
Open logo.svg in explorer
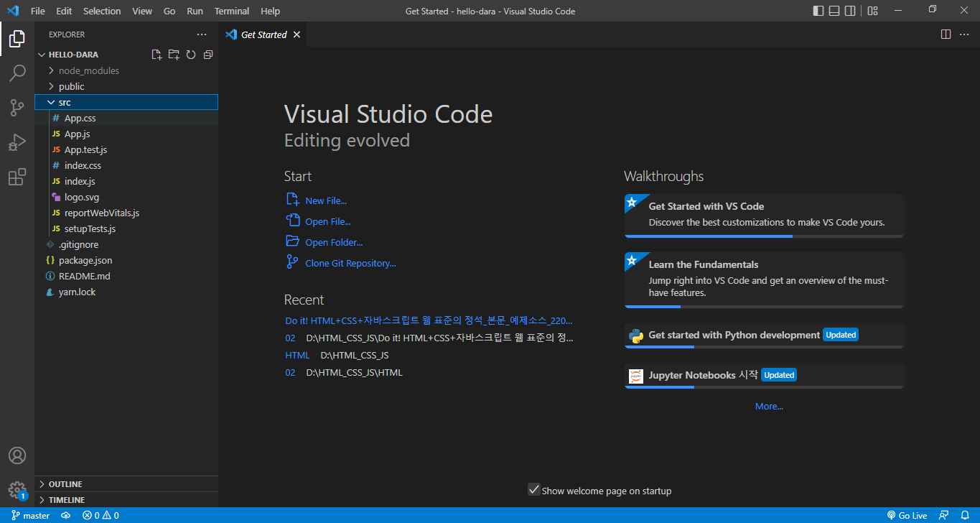pyautogui.click(x=126, y=197)
